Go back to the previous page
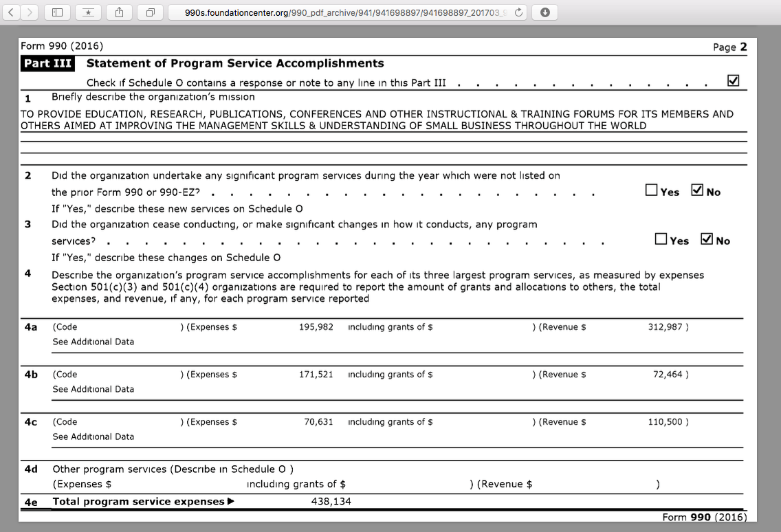 click(12, 12)
